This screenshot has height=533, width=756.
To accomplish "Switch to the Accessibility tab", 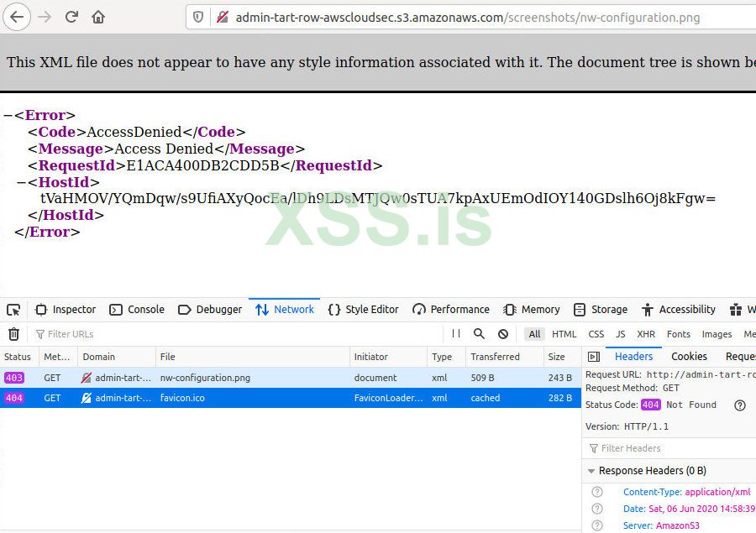I will pos(679,310).
